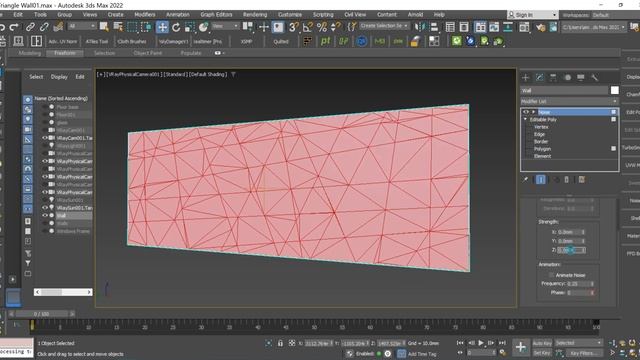Toggle the Set Key button
Image resolution: width=640 pixels, height=360 pixels.
tap(542, 353)
